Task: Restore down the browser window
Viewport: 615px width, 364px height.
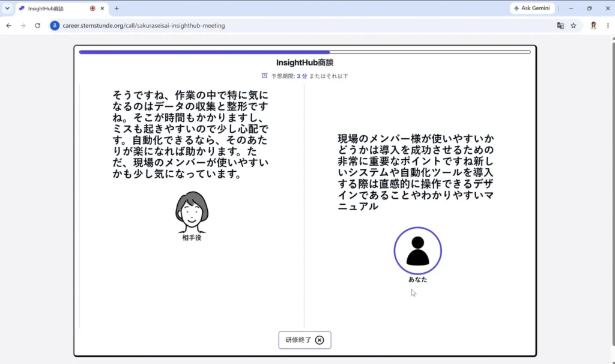Action: tap(589, 8)
